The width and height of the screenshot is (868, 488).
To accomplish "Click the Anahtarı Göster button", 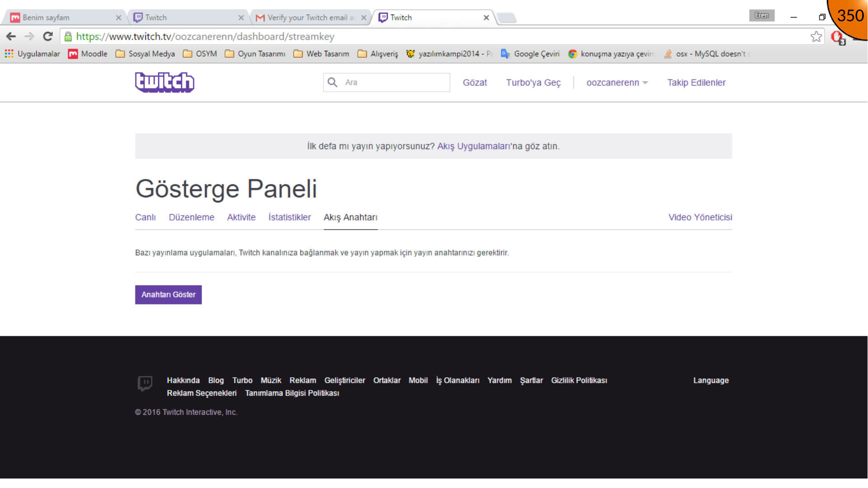I will [169, 295].
